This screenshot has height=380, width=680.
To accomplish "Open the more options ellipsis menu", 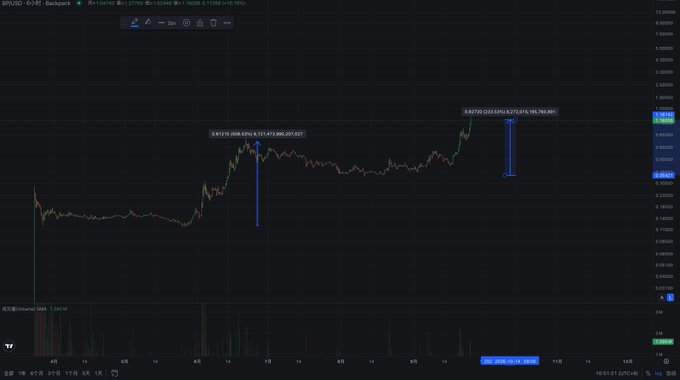I will click(227, 23).
